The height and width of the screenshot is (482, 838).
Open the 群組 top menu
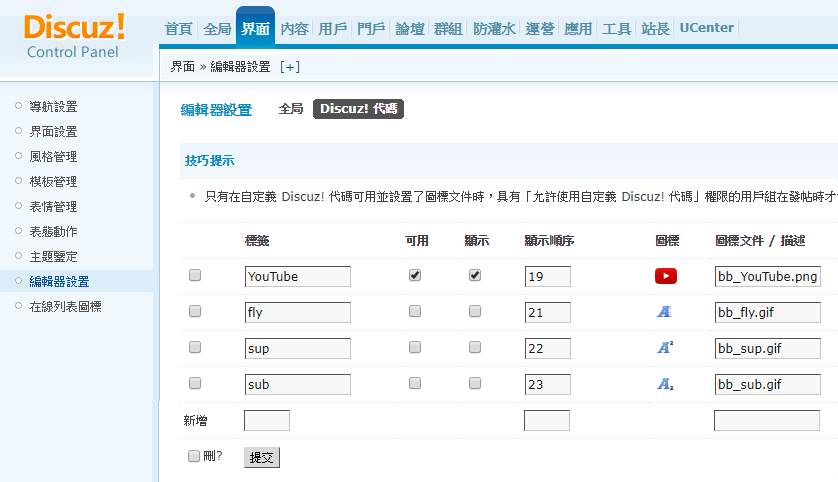coord(448,28)
